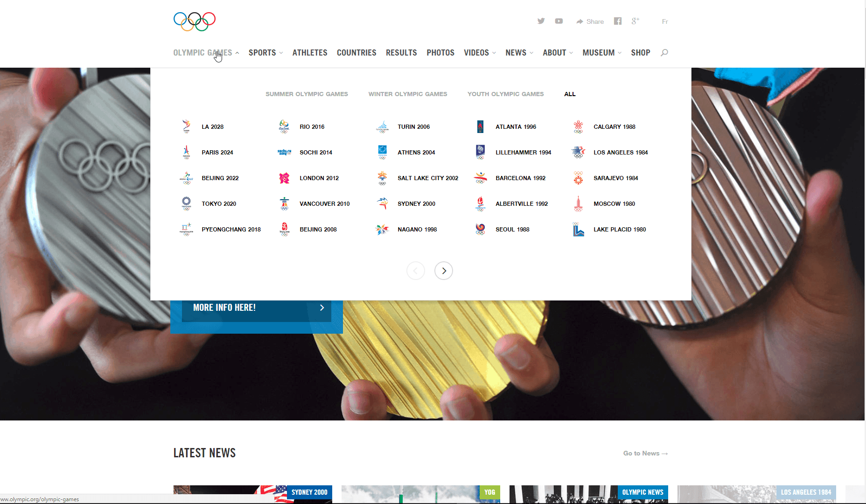Click the Facebook icon
The width and height of the screenshot is (866, 504).
618,21
